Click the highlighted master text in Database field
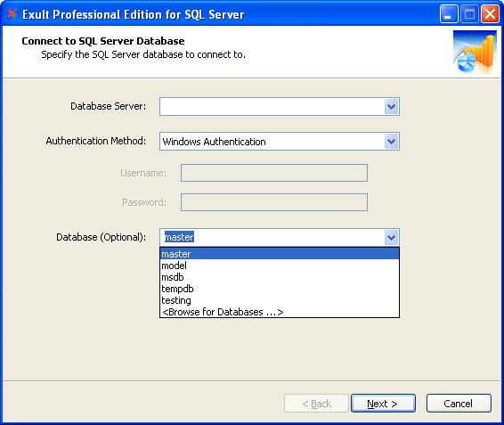 point(179,237)
